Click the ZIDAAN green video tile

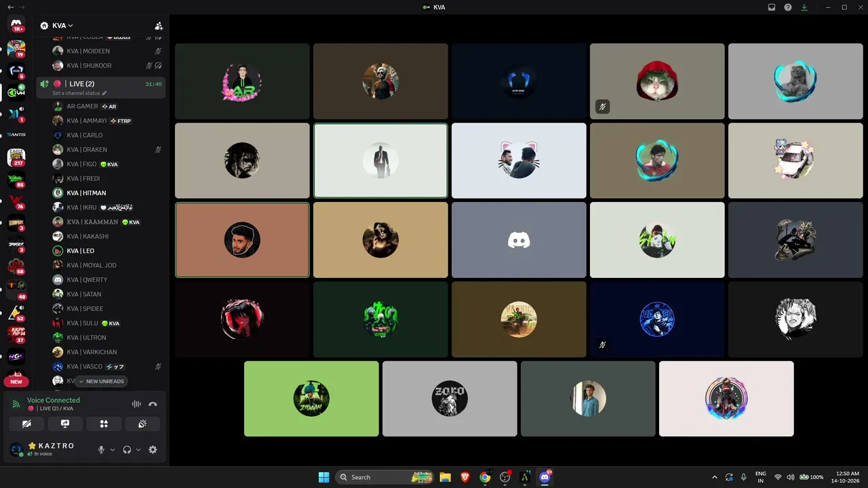(311, 399)
